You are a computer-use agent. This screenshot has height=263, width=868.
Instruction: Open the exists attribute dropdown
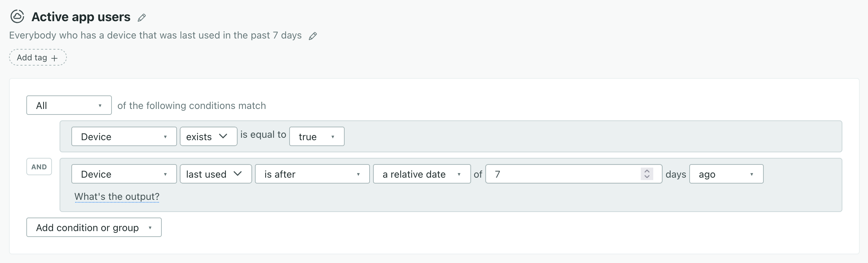click(x=209, y=136)
